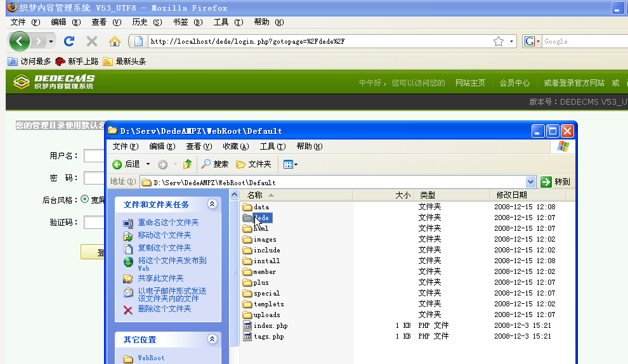The image size is (628, 364).
Task: Open Firefox 文件 menu
Action: point(25,22)
